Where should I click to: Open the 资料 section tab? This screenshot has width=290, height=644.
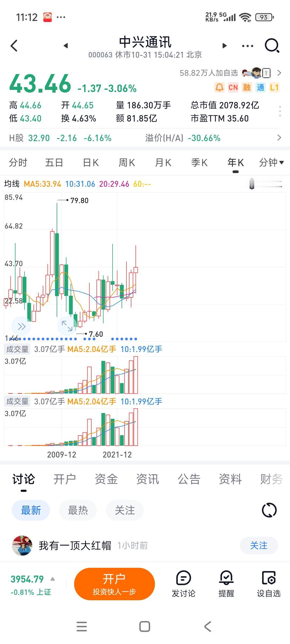pyautogui.click(x=230, y=479)
